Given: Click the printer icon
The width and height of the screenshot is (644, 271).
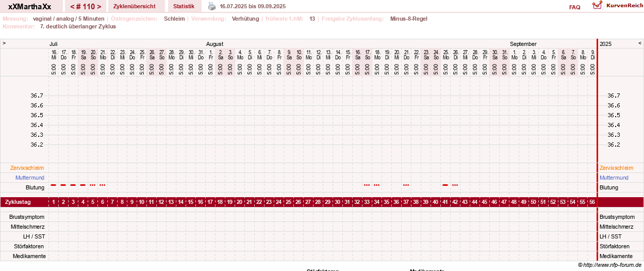Looking at the screenshot, I should pyautogui.click(x=212, y=6).
